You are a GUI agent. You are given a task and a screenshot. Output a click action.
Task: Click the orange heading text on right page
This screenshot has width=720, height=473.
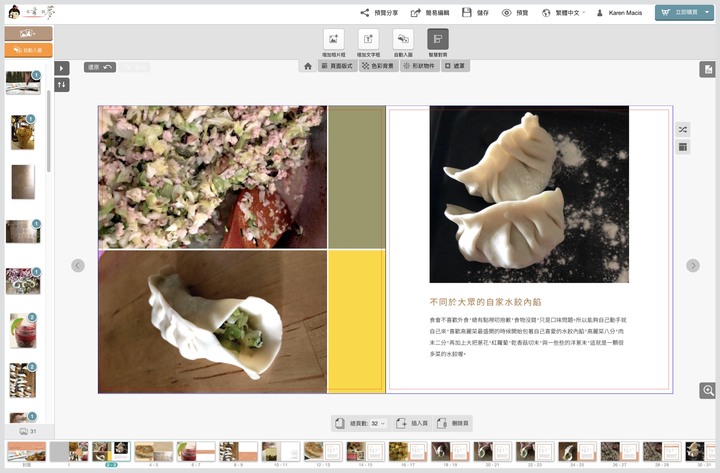pos(485,302)
